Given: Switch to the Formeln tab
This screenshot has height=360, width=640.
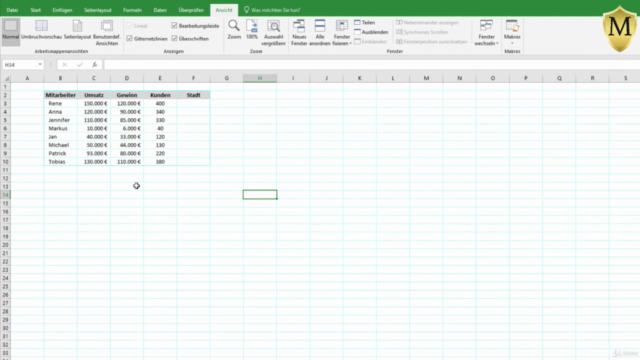Looking at the screenshot, I should pos(132,10).
